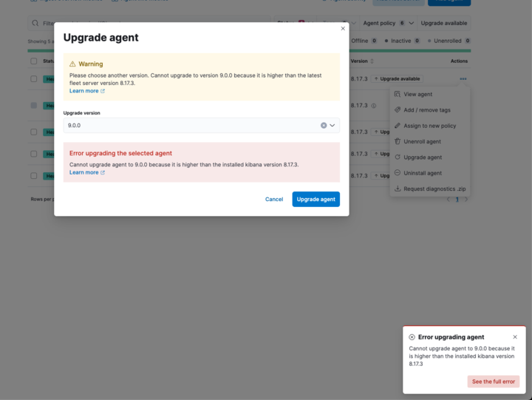Clear the selected upgrade version 9.0.0
Image resolution: width=532 pixels, height=400 pixels.
click(324, 126)
